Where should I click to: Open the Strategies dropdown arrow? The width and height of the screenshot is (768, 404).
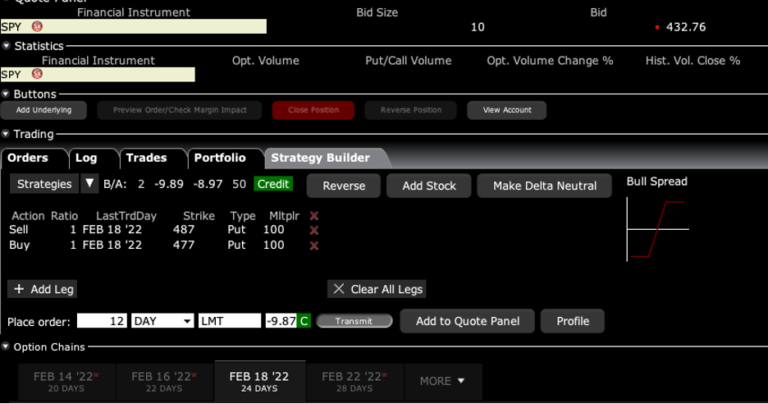click(x=89, y=184)
